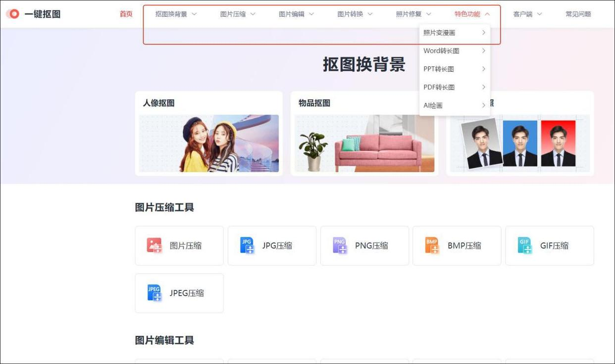Viewport: 615px width, 364px height.
Task: Open the 常见问题 page
Action: pos(578,14)
